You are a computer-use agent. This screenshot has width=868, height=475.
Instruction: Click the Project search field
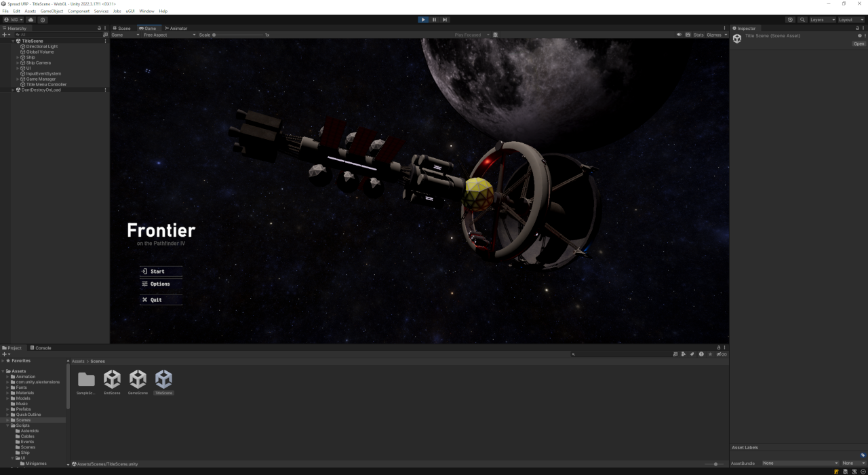(620, 354)
